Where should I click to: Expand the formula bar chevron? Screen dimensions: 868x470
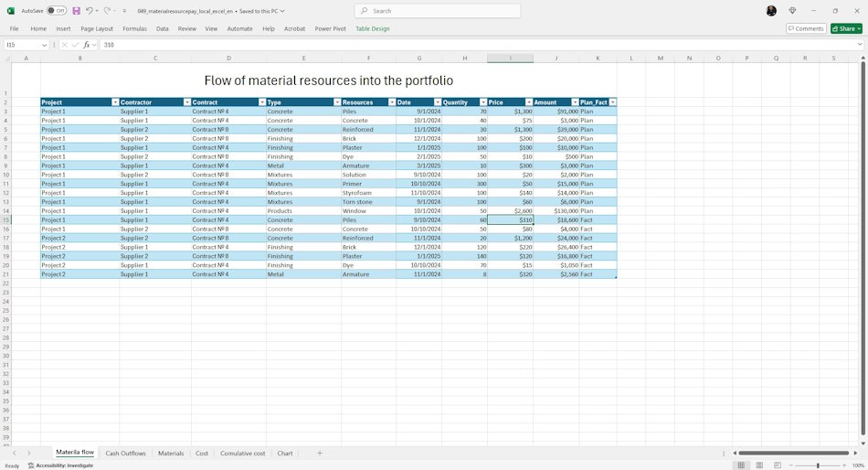[x=860, y=44]
